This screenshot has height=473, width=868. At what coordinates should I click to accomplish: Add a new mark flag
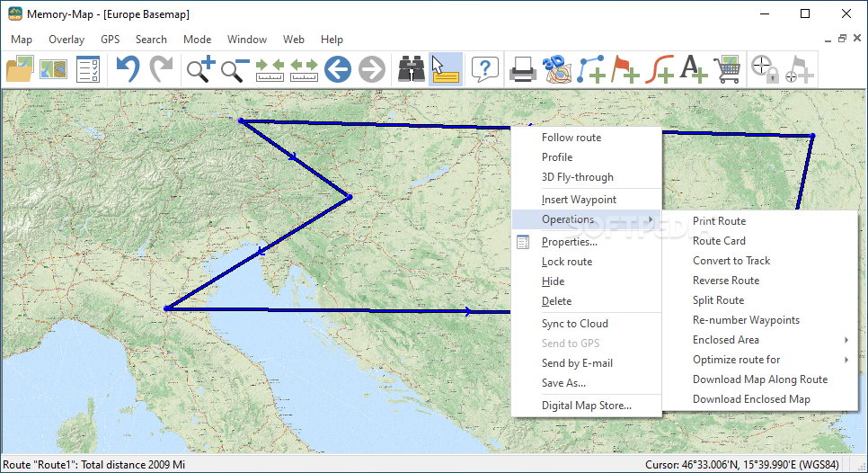[x=625, y=69]
